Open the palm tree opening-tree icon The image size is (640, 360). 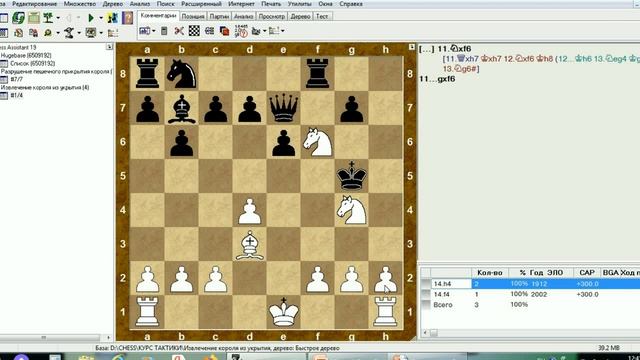pos(48,18)
